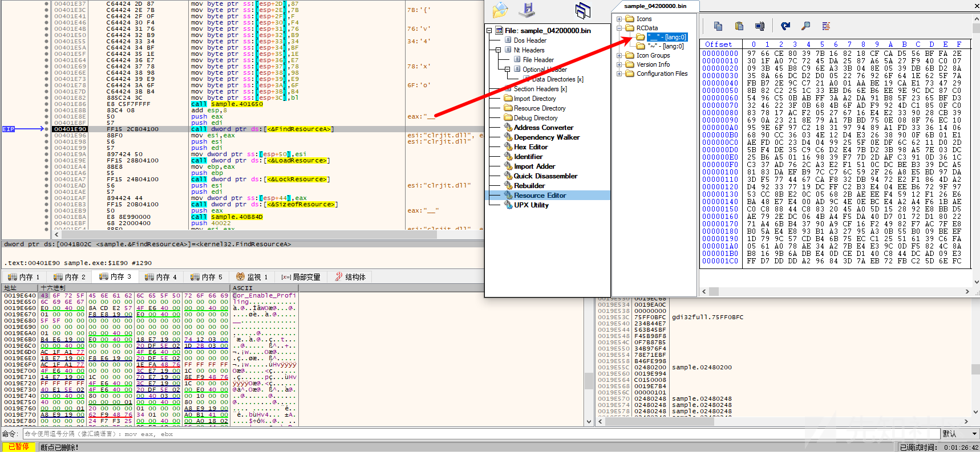Switch to 内存 3 dump tab
980x452 pixels.
[115, 276]
